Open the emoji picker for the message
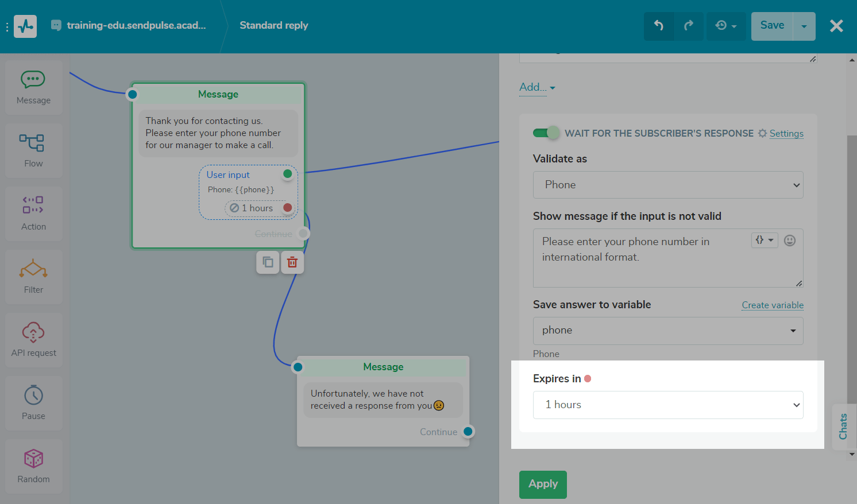 [790, 241]
